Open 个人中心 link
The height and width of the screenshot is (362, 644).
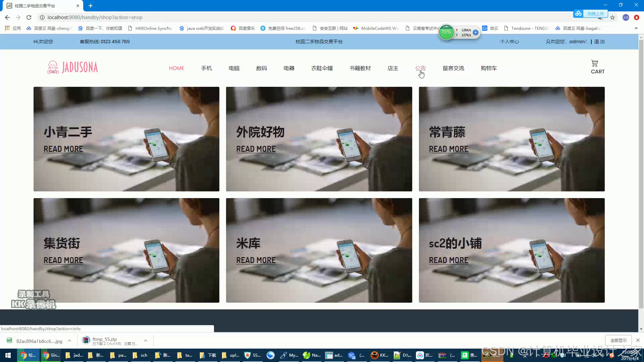pos(509,42)
